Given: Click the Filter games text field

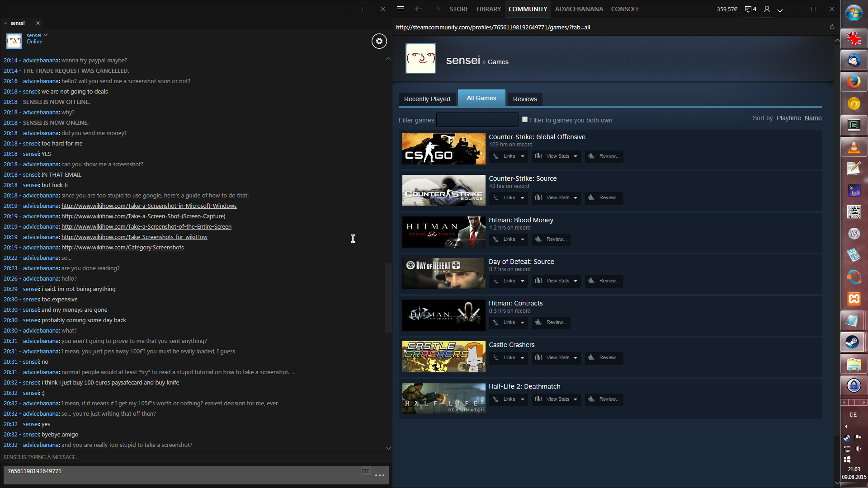Looking at the screenshot, I should 477,120.
